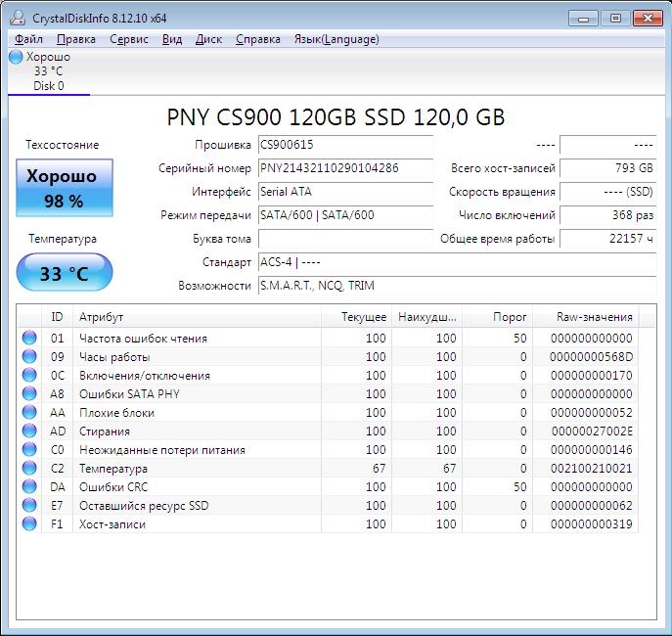The width and height of the screenshot is (672, 636).
Task: Click the Возможности field S.M.A.R.T., NCQ, TRIM
Action: click(x=457, y=286)
